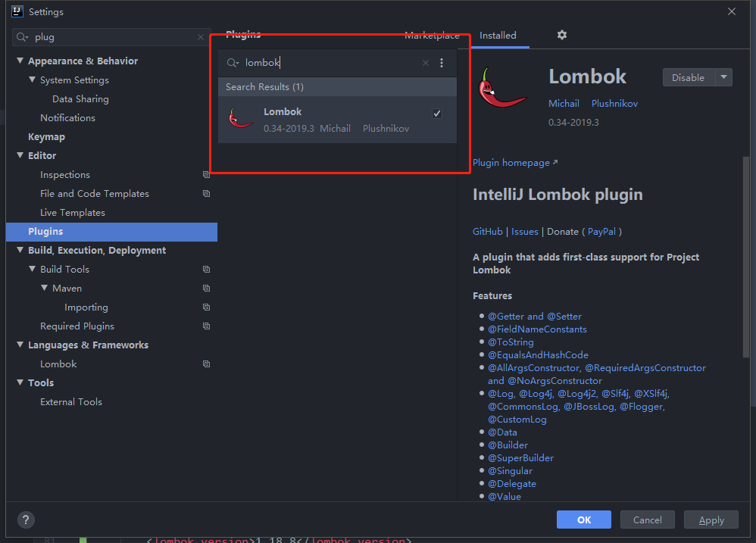Collapse the Tools section
756x543 pixels.
coord(20,382)
